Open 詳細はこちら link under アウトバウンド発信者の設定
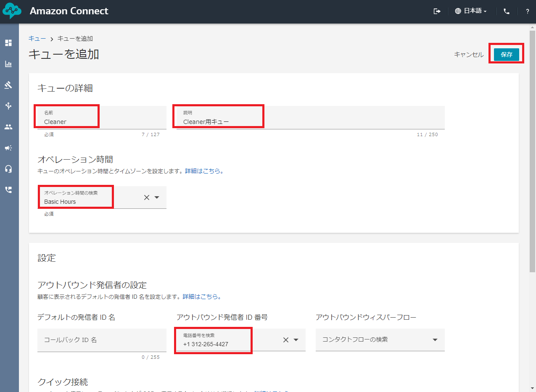This screenshot has height=392, width=536. point(202,297)
